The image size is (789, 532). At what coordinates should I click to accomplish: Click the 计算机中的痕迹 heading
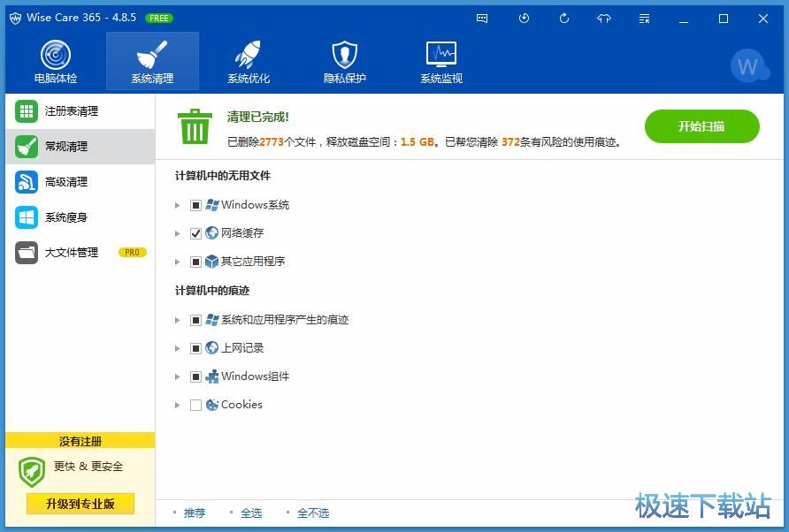(211, 291)
